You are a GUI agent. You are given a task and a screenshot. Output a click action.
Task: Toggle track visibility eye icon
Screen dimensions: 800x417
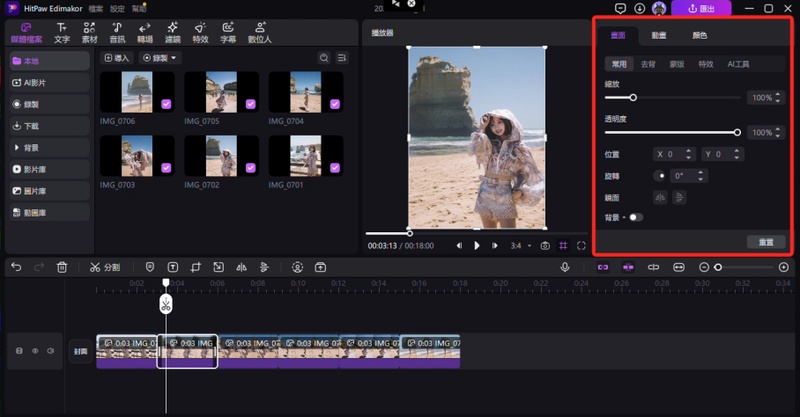point(35,351)
